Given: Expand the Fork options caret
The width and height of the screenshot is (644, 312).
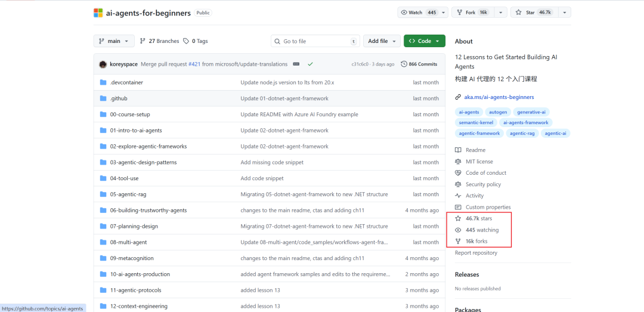Looking at the screenshot, I should coord(500,13).
